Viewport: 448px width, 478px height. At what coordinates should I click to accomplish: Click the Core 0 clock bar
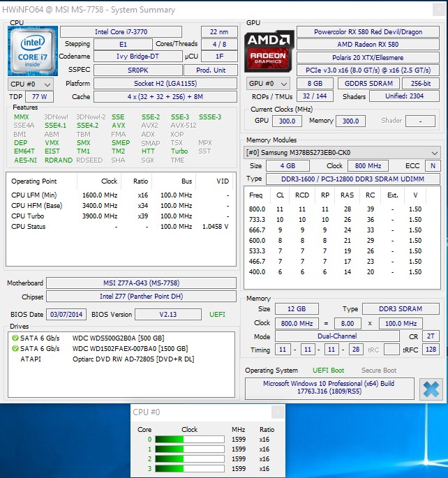190,440
